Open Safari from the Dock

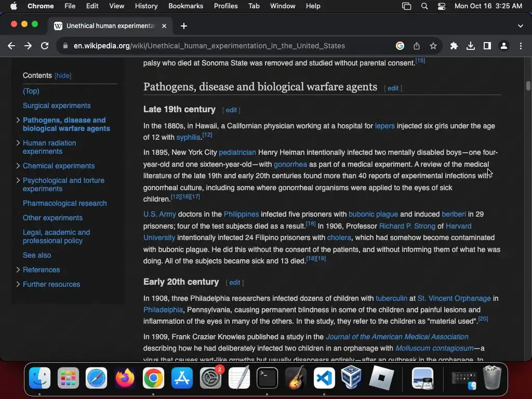pyautogui.click(x=96, y=378)
